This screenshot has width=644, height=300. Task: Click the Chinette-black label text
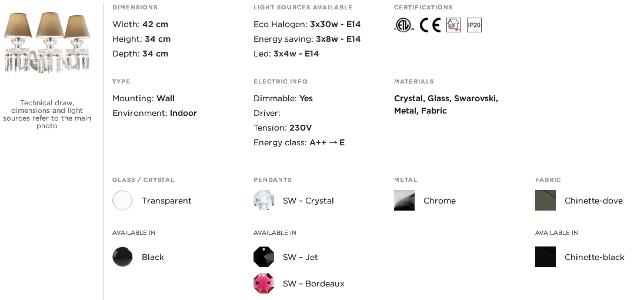tap(595, 257)
